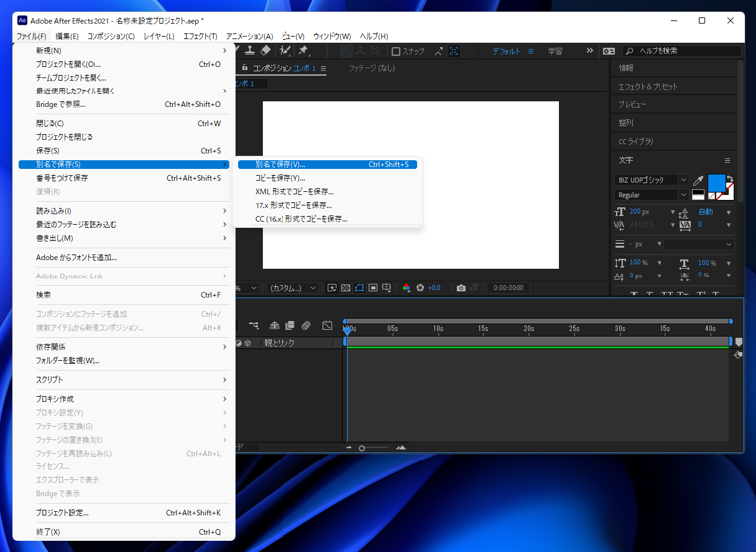Image resolution: width=756 pixels, height=552 pixels.
Task: Click the zoom in timeline mountain icon
Action: (x=401, y=448)
